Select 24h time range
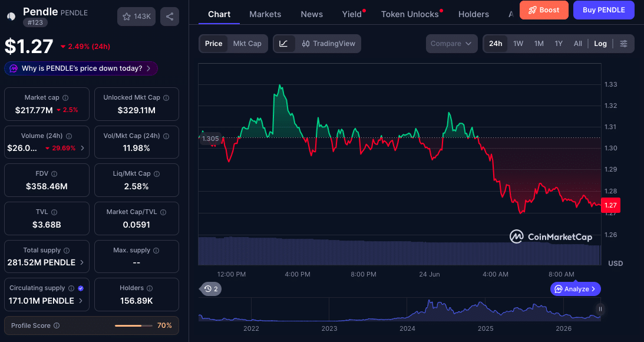The image size is (644, 342). pos(496,44)
